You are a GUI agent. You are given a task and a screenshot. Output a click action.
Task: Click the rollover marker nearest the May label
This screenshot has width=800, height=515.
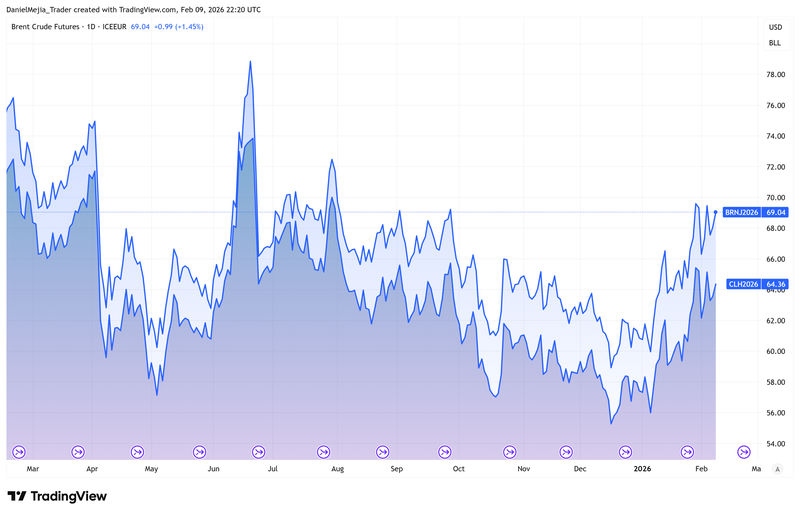pyautogui.click(x=138, y=451)
